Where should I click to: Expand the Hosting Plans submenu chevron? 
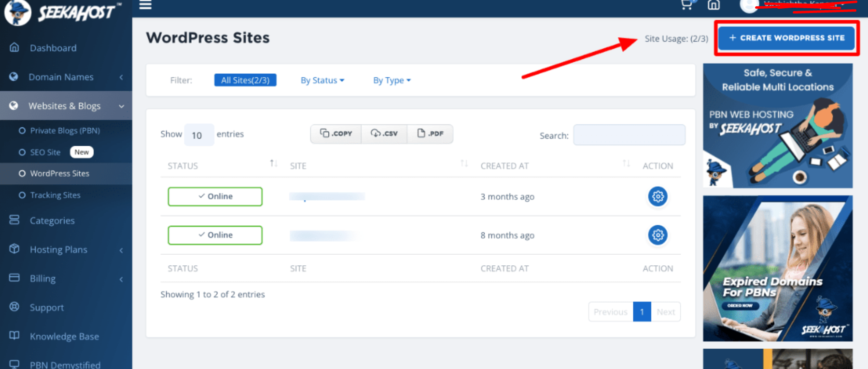click(121, 250)
